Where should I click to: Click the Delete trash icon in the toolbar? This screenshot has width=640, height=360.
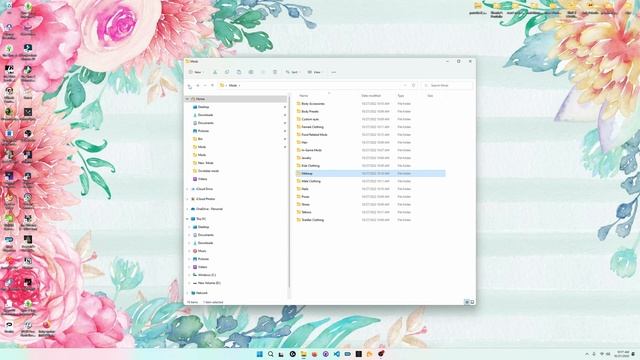point(275,72)
